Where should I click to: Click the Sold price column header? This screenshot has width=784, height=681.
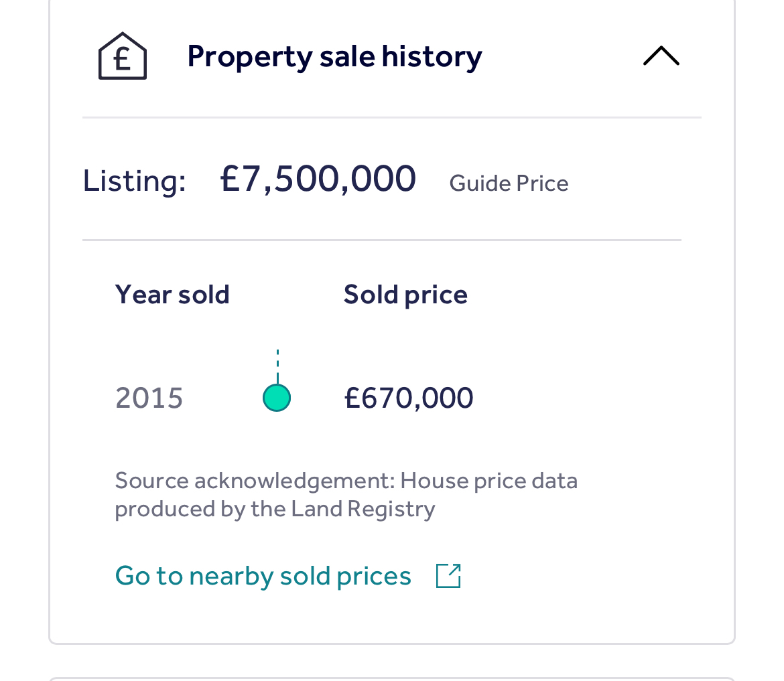click(405, 295)
